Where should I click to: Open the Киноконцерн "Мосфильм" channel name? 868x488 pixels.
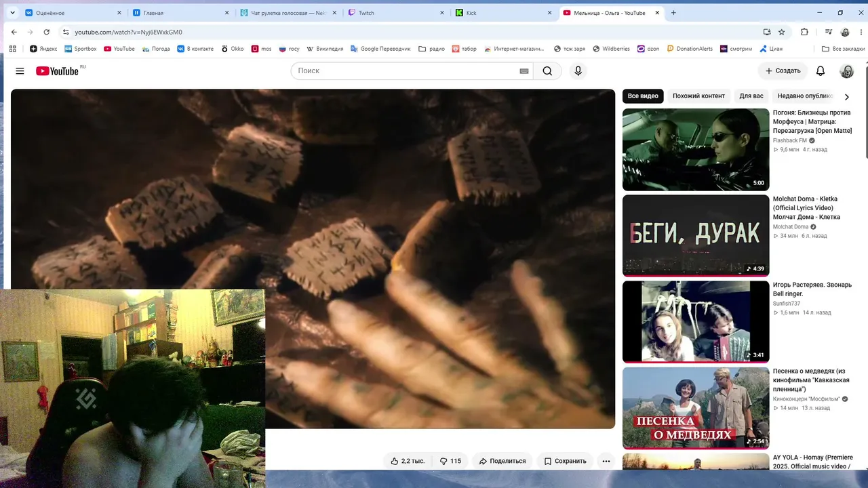(x=807, y=399)
